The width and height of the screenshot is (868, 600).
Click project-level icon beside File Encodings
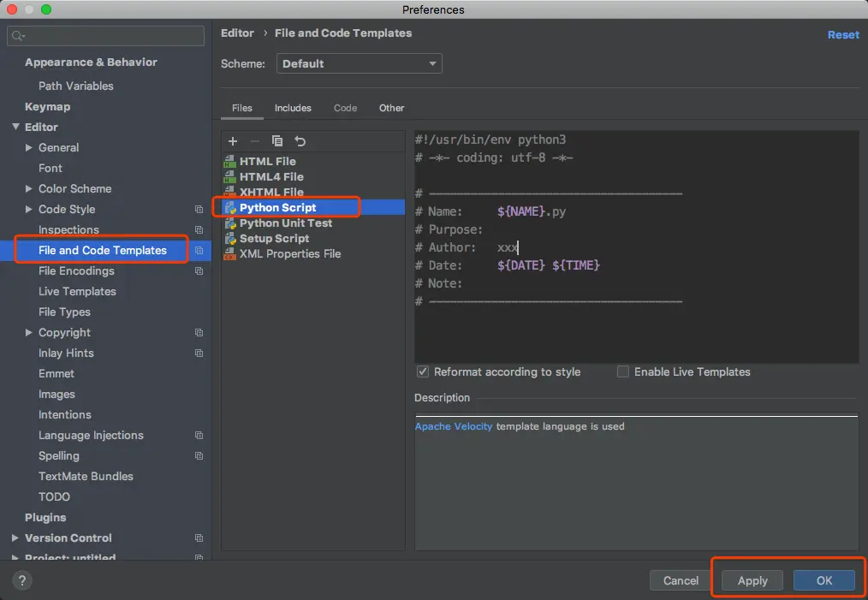pyautogui.click(x=199, y=271)
